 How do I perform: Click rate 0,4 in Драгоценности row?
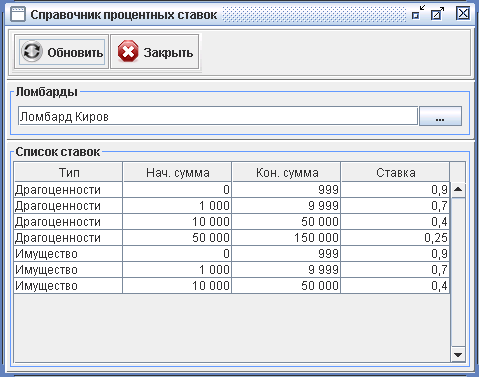(x=395, y=222)
